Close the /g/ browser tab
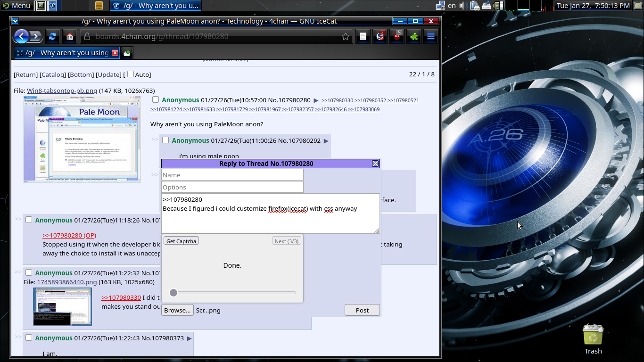This screenshot has width=644, height=362. click(x=115, y=53)
